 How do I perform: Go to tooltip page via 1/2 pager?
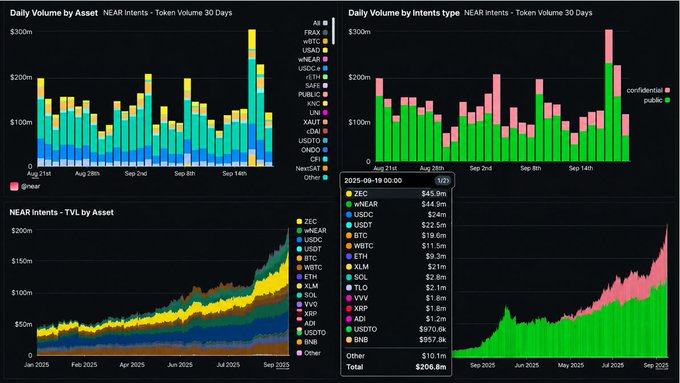coord(442,180)
